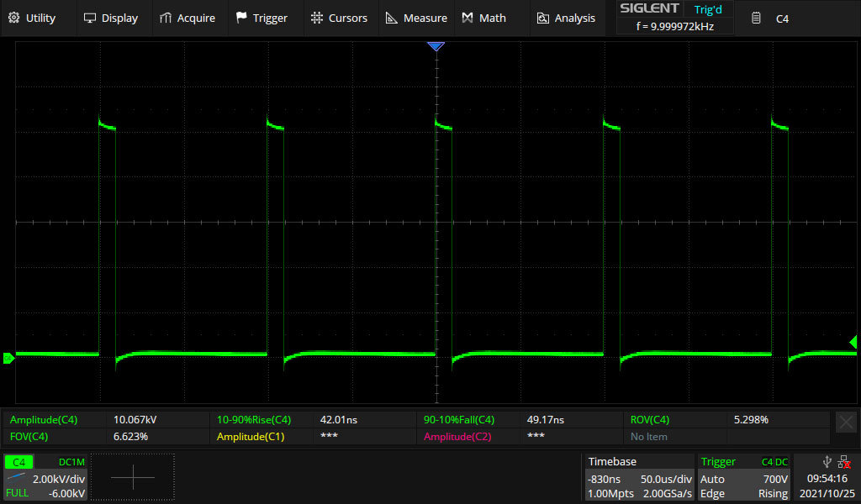Click the Display monitor icon
861x504 pixels.
[89, 18]
